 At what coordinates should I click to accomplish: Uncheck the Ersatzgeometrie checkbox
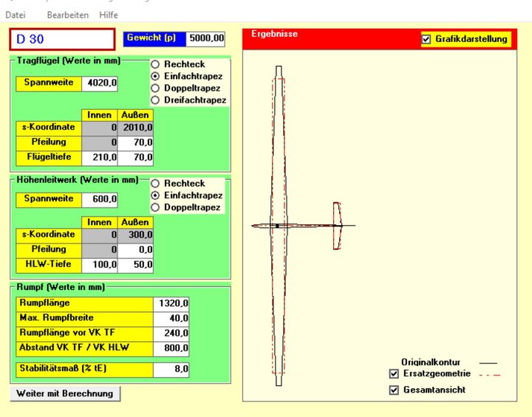[394, 374]
